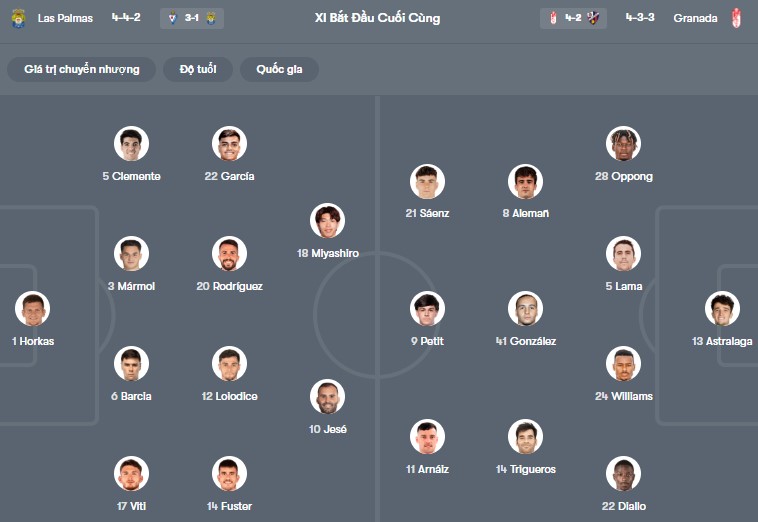758x522 pixels.
Task: Select the Giá trị chuyển nhượng filter
Action: tap(82, 69)
